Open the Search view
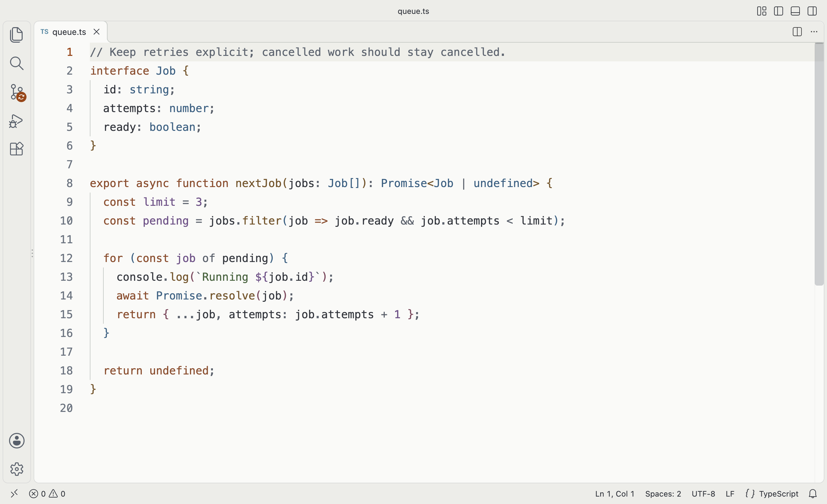 click(16, 63)
